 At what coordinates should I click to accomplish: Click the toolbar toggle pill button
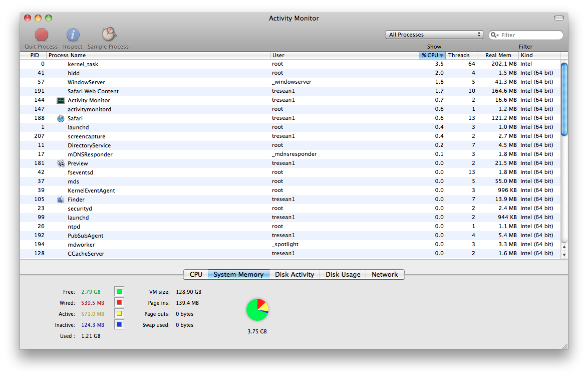click(x=559, y=18)
